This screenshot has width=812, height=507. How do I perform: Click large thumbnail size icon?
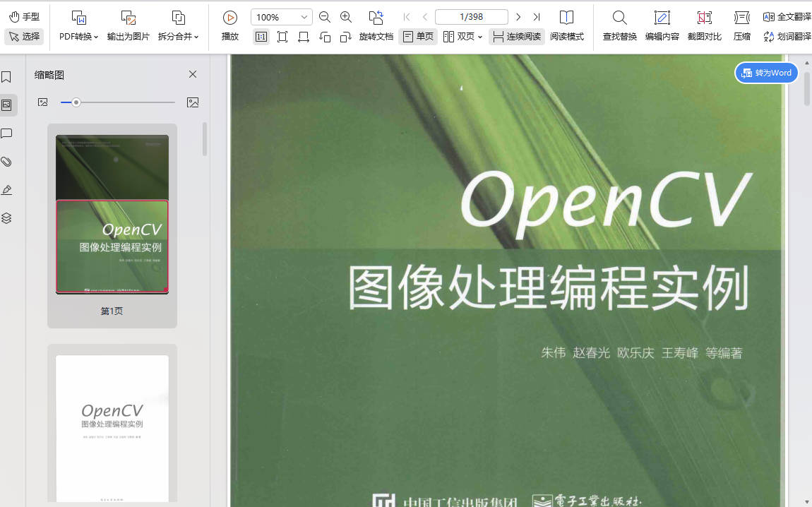193,102
